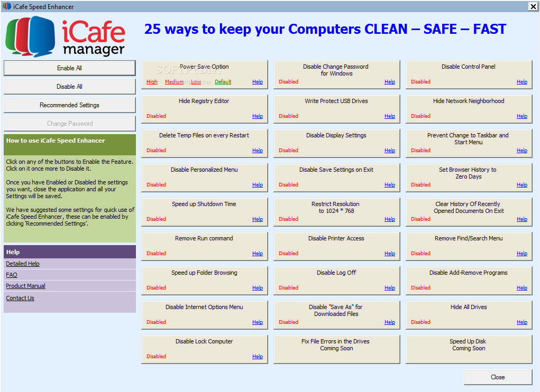This screenshot has width=540, height=392.
Task: Open Help for Restrict Resolution
Action: coord(390,219)
